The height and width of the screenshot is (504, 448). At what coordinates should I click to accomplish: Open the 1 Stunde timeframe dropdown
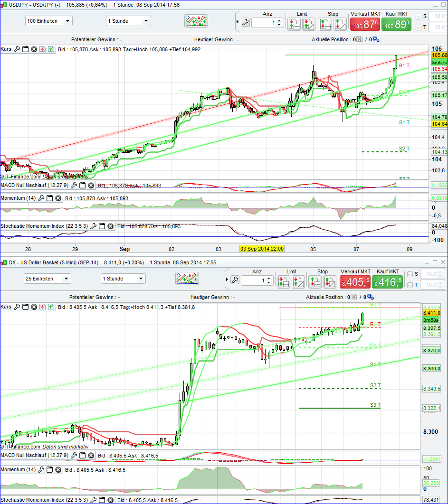[128, 21]
